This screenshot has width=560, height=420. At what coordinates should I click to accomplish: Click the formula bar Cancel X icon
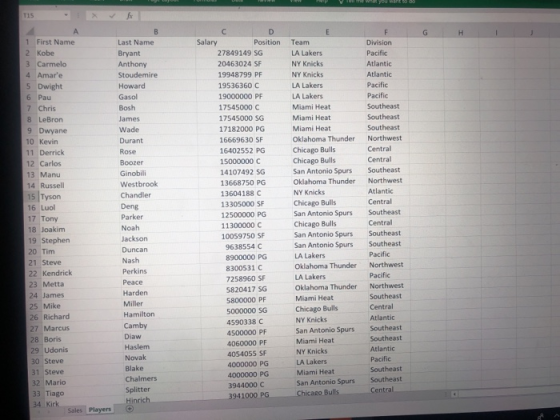tap(94, 16)
